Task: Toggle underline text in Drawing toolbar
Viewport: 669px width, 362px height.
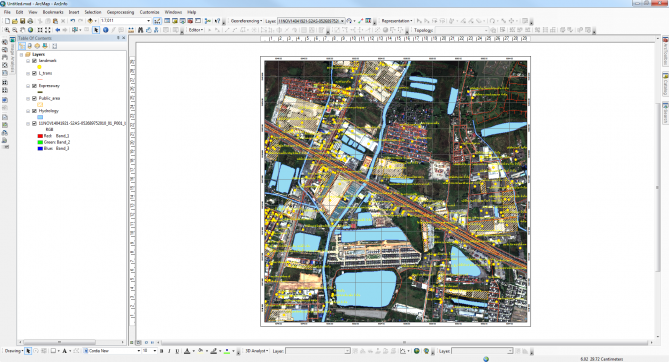Action: pos(177,351)
